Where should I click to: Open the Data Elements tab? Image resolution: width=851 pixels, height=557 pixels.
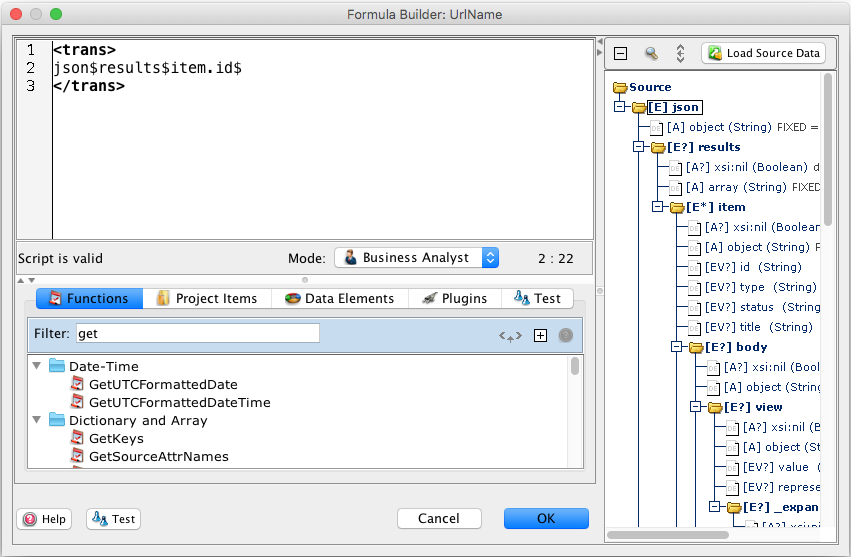pos(340,298)
